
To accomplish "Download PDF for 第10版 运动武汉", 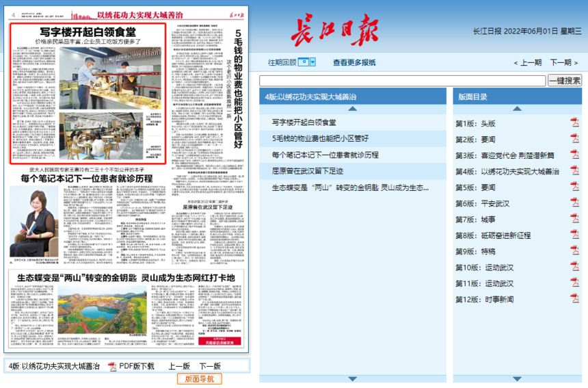I will (x=574, y=267).
